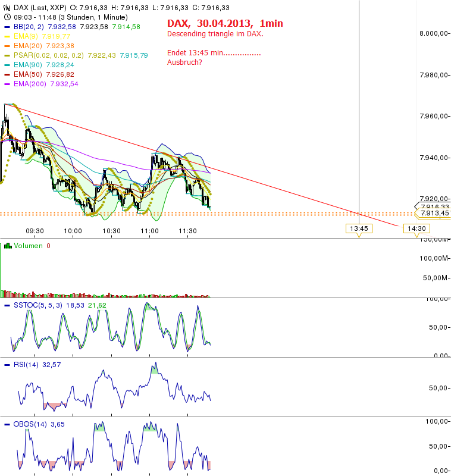The image size is (451, 476).
Task: Click the olive PSAR legend color dash
Action: tap(7, 55)
